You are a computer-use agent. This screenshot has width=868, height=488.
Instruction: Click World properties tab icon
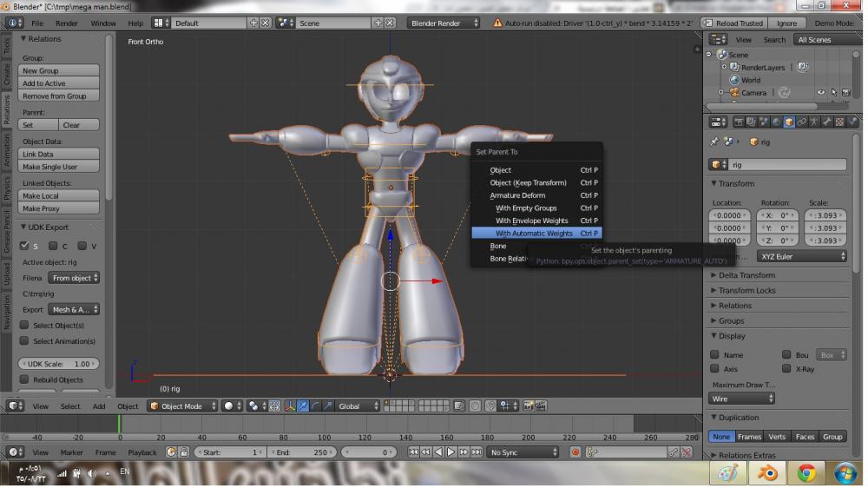coord(775,122)
